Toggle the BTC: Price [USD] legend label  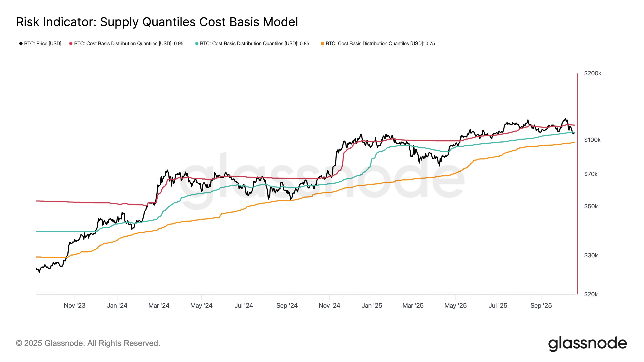click(42, 44)
